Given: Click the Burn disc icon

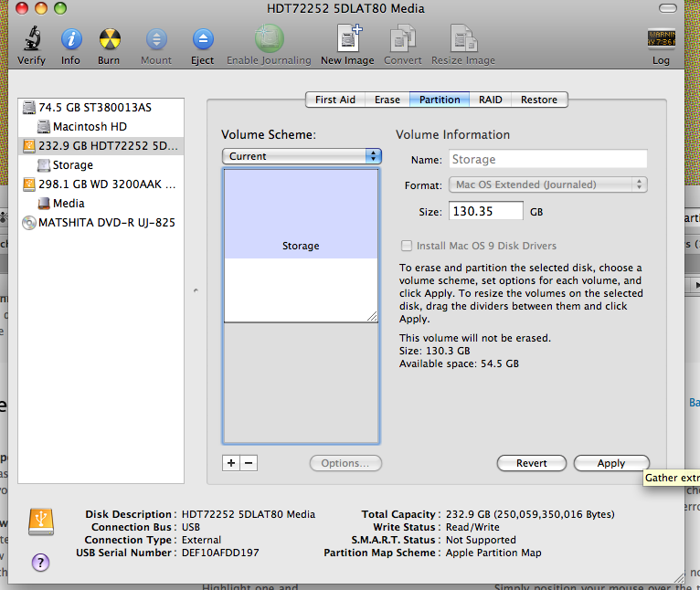Looking at the screenshot, I should point(109,41).
